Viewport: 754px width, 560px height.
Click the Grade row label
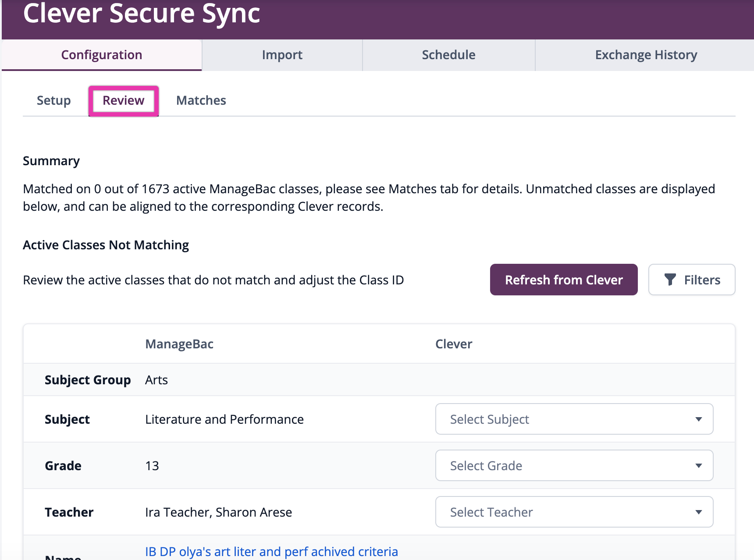pyautogui.click(x=63, y=466)
